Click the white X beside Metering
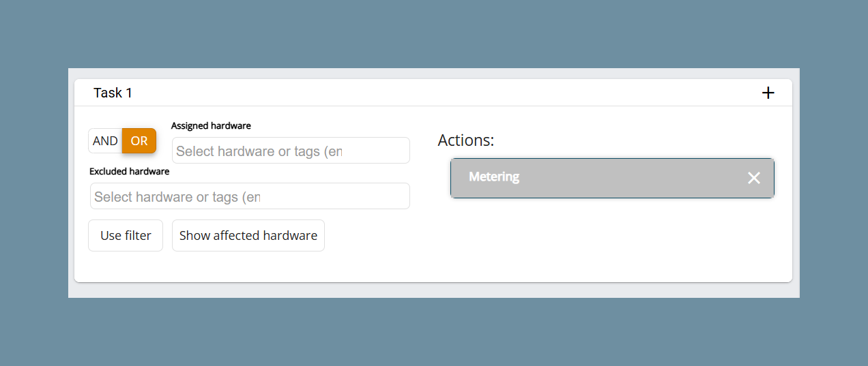 (753, 178)
